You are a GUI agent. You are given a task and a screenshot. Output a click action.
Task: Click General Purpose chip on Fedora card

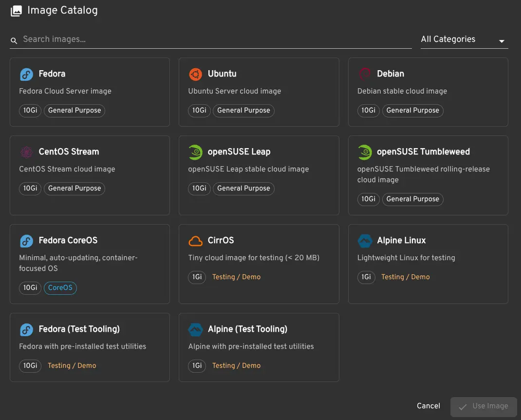74,111
